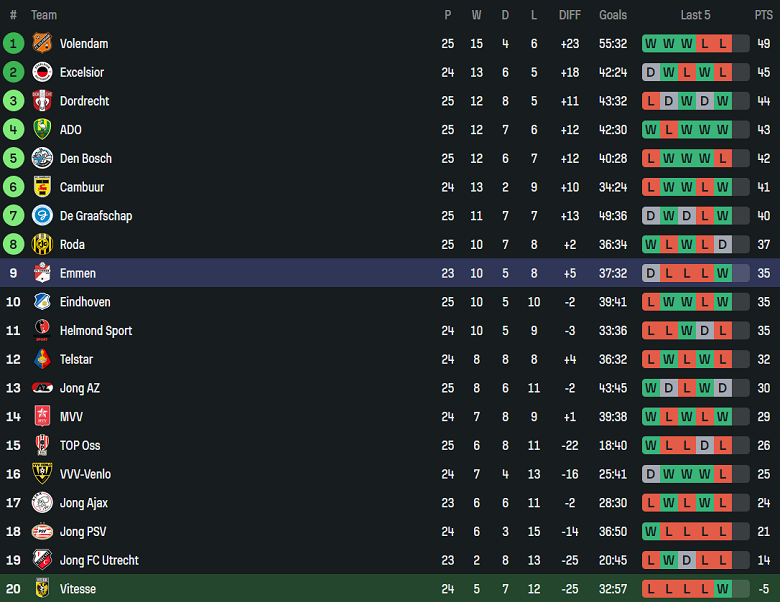This screenshot has width=780, height=602.
Task: Click the Goals column header
Action: (613, 15)
